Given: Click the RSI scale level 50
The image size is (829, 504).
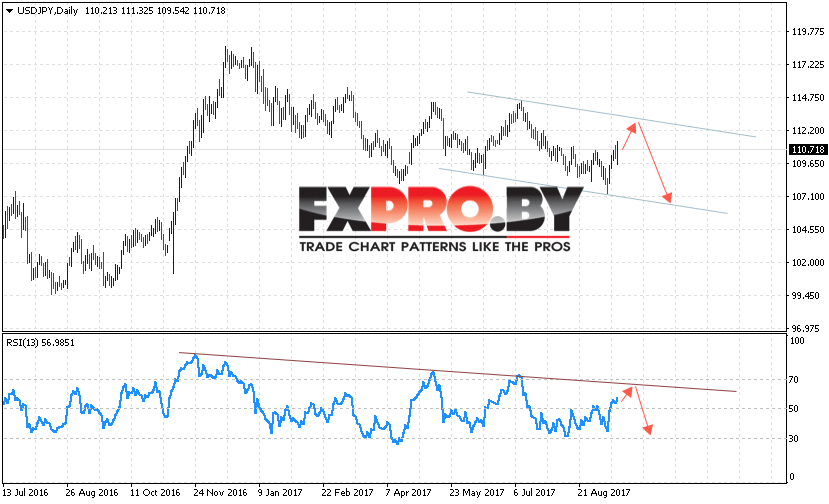Looking at the screenshot, I should tap(794, 409).
